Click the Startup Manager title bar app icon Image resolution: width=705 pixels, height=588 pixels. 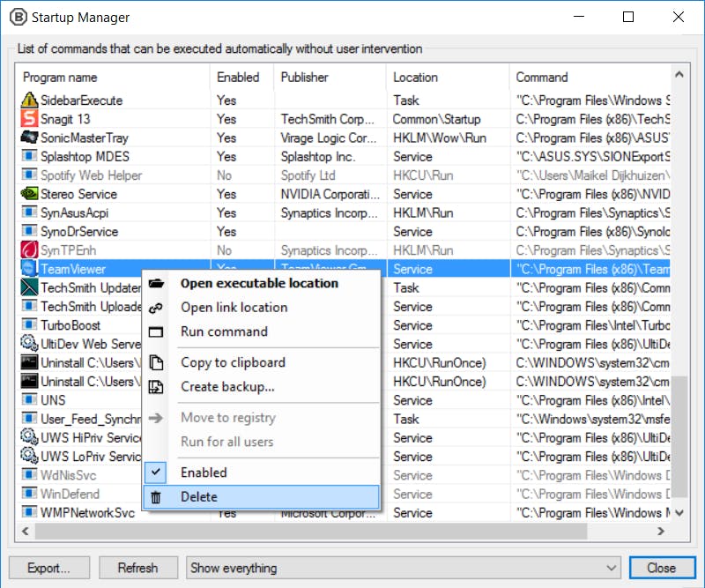click(19, 17)
